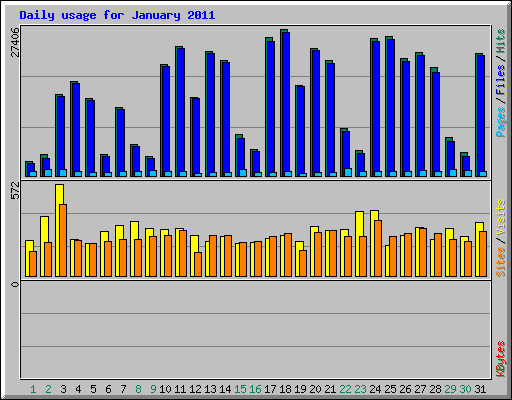This screenshot has width=512, height=400.
Task: Click the day 31 axis label
Action: [x=480, y=389]
